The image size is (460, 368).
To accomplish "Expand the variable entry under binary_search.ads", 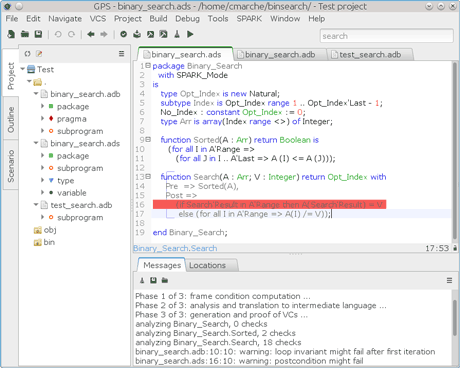I will click(42, 192).
